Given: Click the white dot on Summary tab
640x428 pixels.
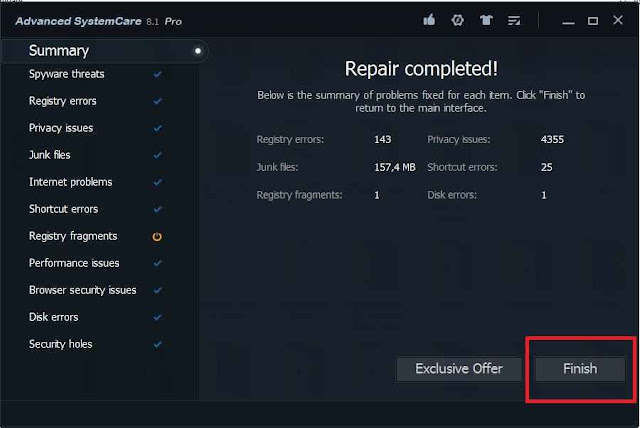Looking at the screenshot, I should (x=198, y=51).
